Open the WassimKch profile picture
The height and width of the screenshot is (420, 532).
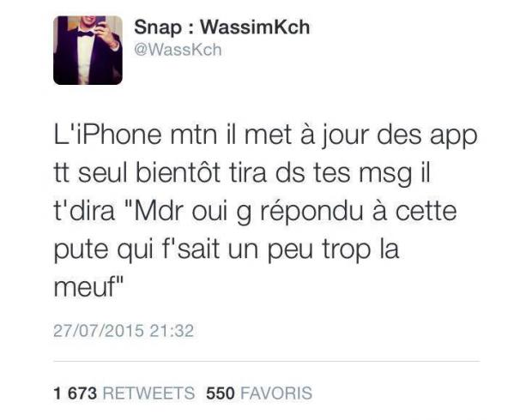click(x=88, y=51)
